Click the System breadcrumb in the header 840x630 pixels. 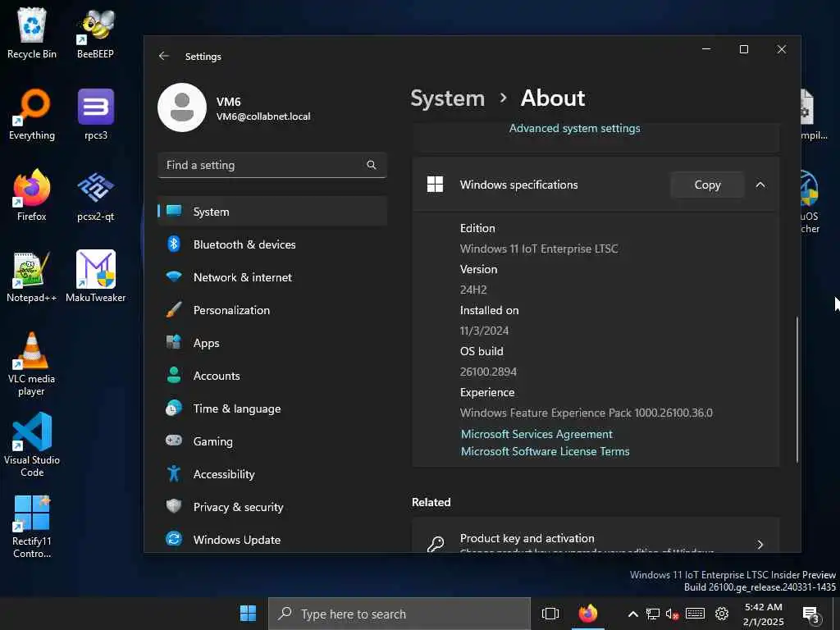click(x=447, y=98)
